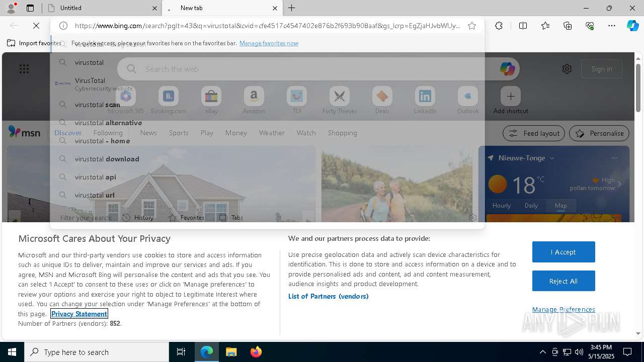This screenshot has height=362, width=644.
Task: Launch Firefox from the taskbar
Action: click(x=256, y=352)
